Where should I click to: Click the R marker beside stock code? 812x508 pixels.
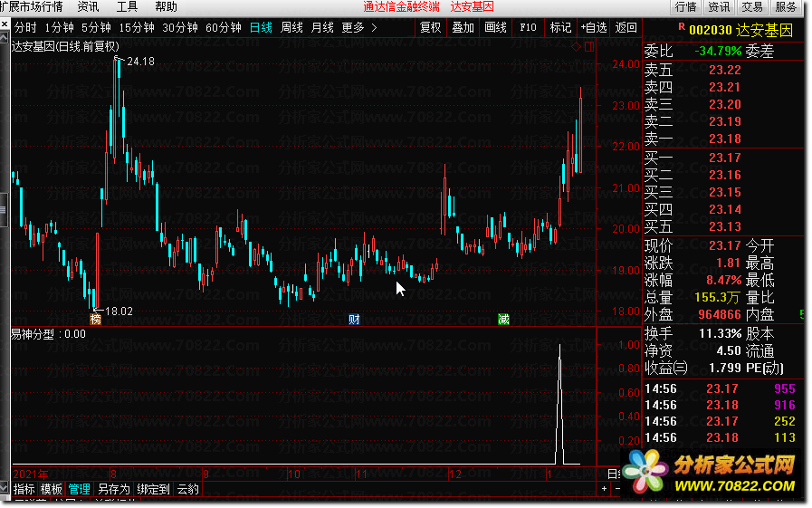681,26
